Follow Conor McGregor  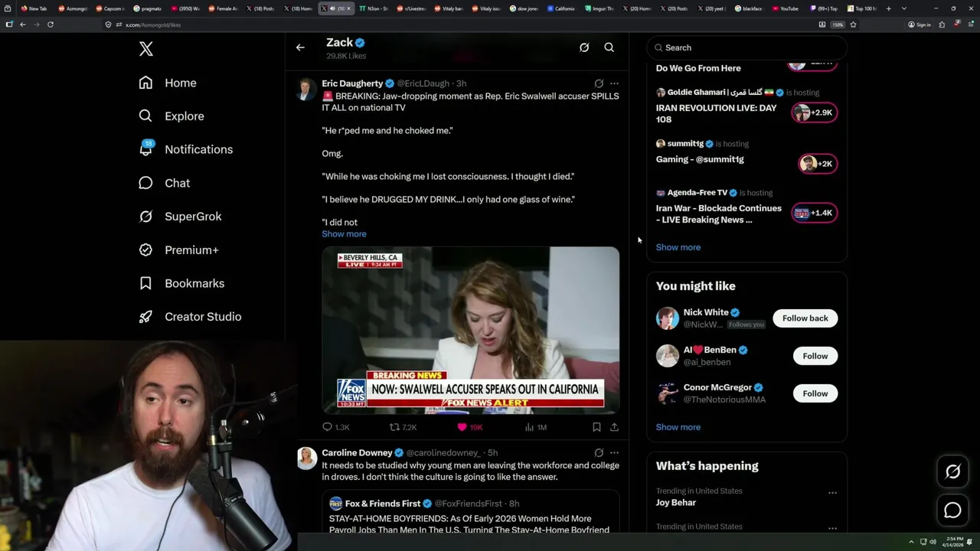[815, 393]
